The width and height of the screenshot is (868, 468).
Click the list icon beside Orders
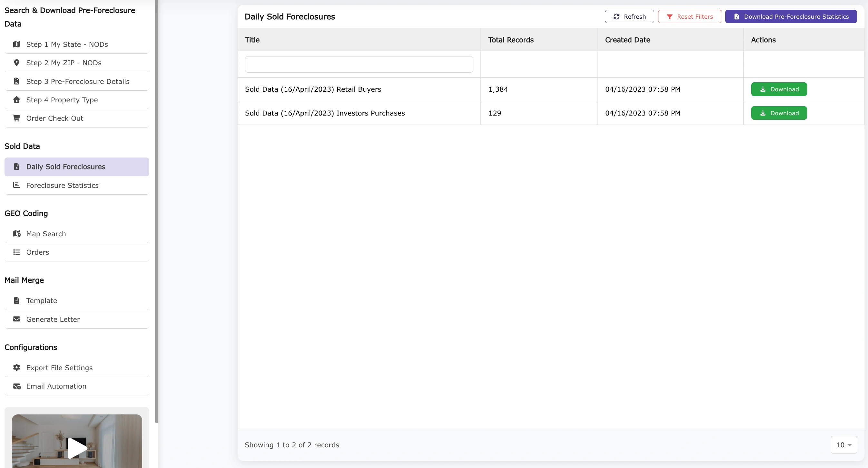tap(16, 252)
